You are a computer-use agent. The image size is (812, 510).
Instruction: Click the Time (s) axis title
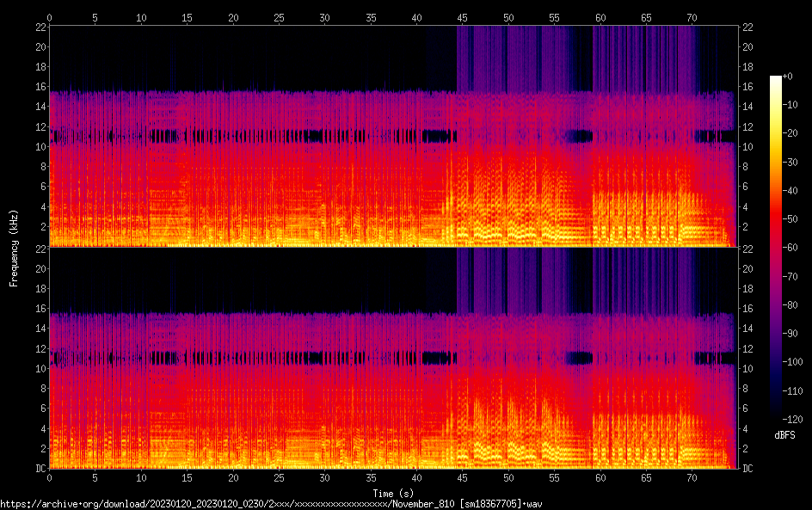(x=392, y=493)
